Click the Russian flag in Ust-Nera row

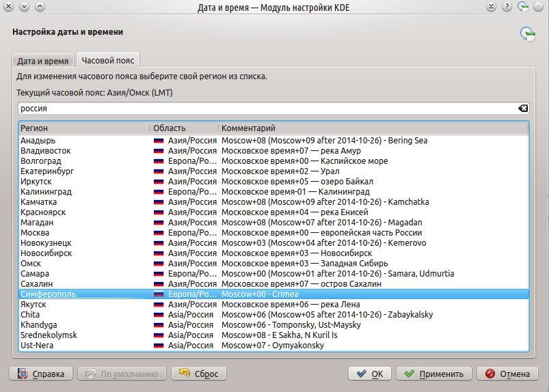pos(159,346)
